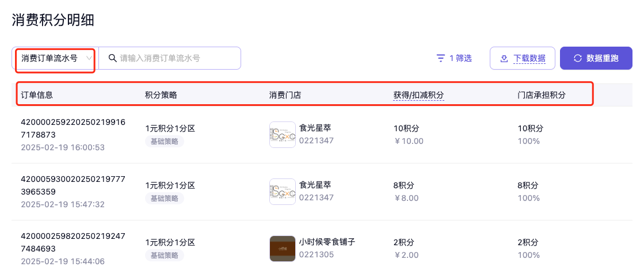Click the 小时候零食铺子 store thumbnail
This screenshot has width=644, height=274.
coord(283,249)
